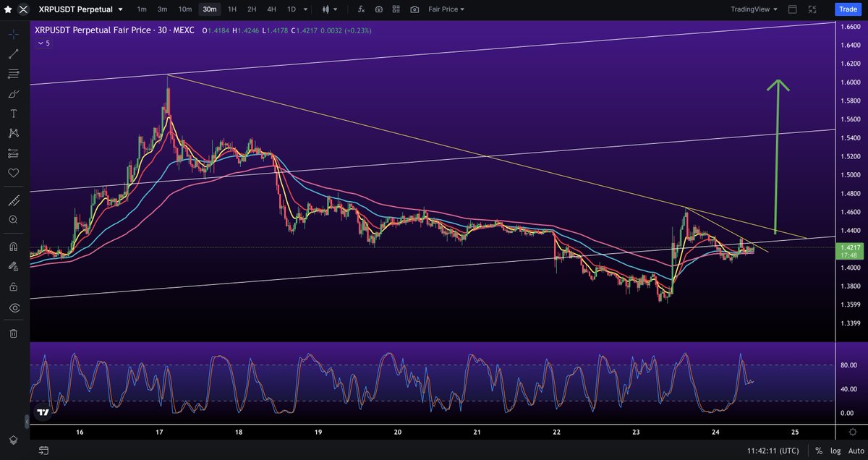Click the crossed-arrows icon beside the star

(x=23, y=9)
